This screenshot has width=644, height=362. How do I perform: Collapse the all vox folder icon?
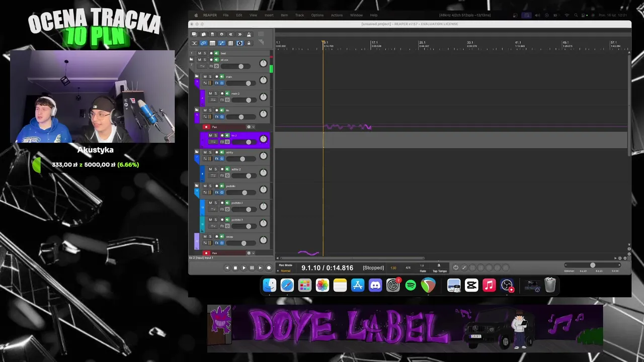click(x=191, y=60)
